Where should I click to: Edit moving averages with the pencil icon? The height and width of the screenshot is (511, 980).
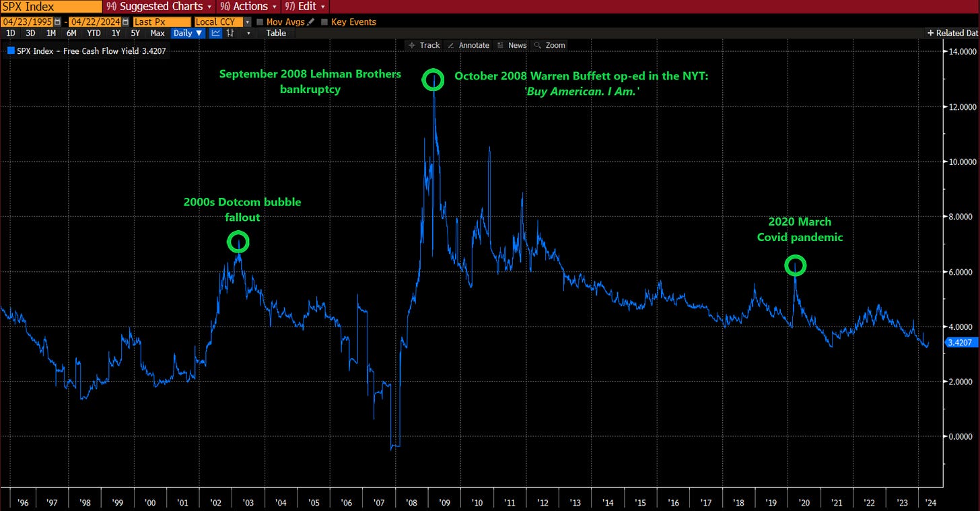point(311,22)
